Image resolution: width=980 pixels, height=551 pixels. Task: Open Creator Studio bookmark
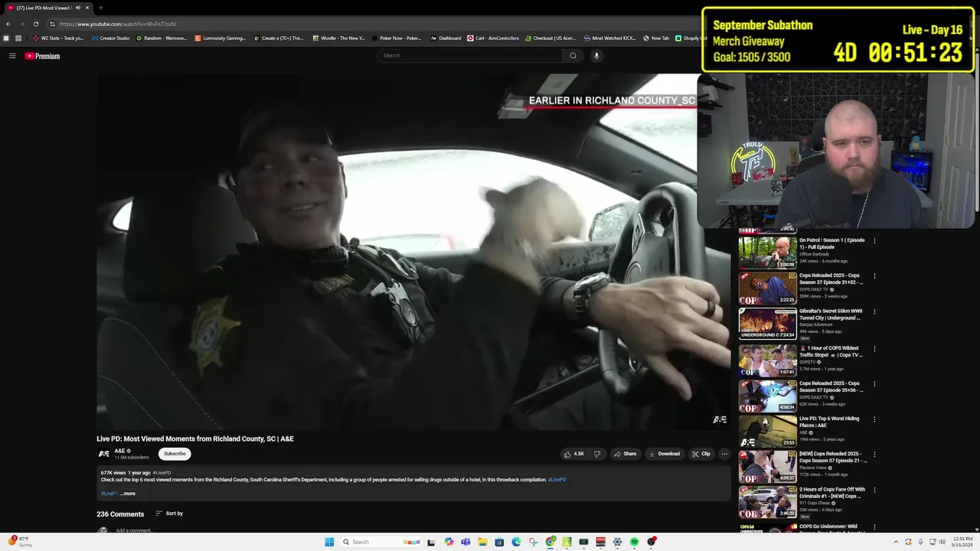pyautogui.click(x=110, y=38)
